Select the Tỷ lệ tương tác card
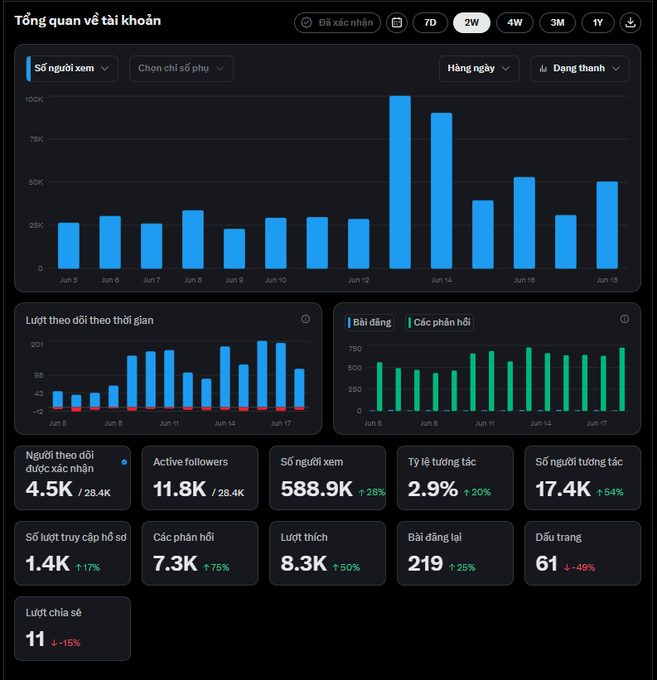657x680 pixels. pyautogui.click(x=455, y=478)
